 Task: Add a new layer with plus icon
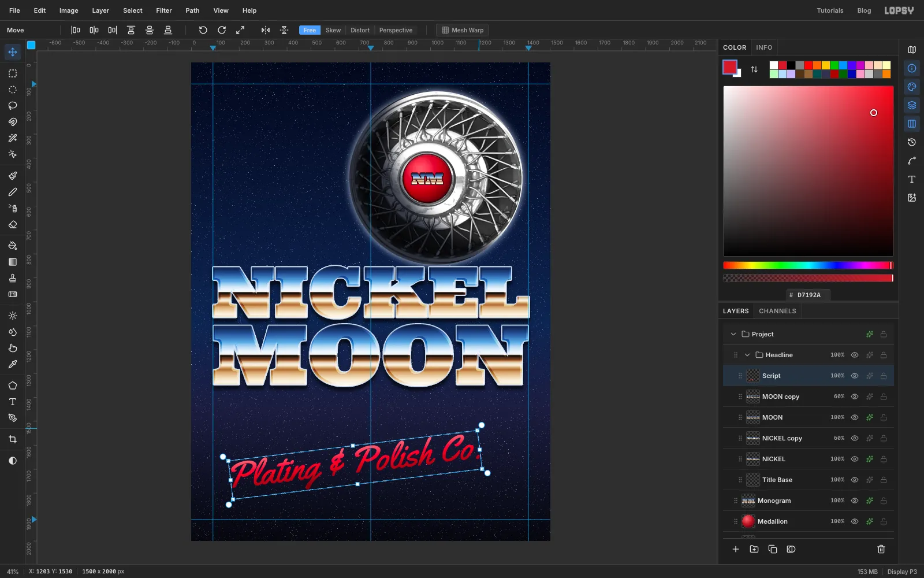click(x=736, y=549)
